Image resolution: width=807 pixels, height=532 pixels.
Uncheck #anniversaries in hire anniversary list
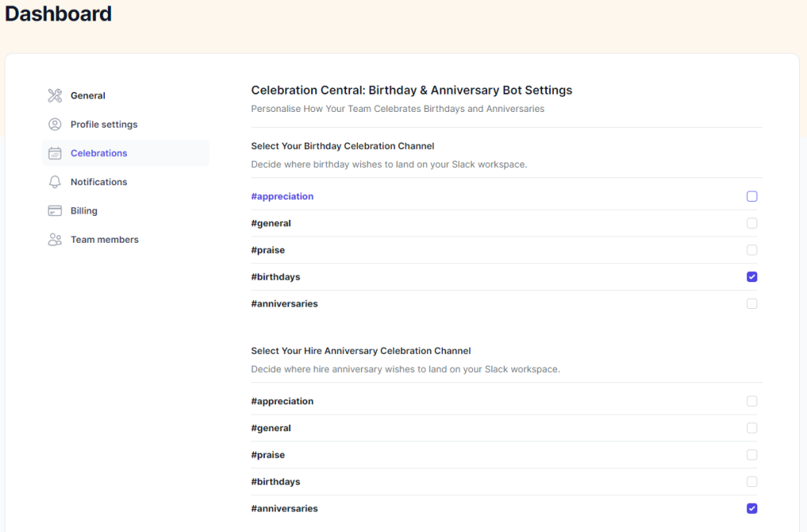point(752,508)
